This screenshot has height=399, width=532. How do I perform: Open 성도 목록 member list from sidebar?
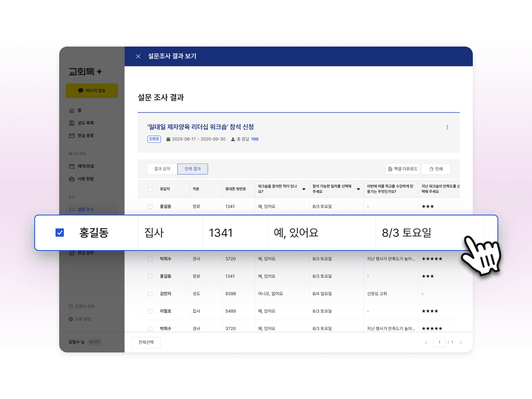click(x=83, y=123)
